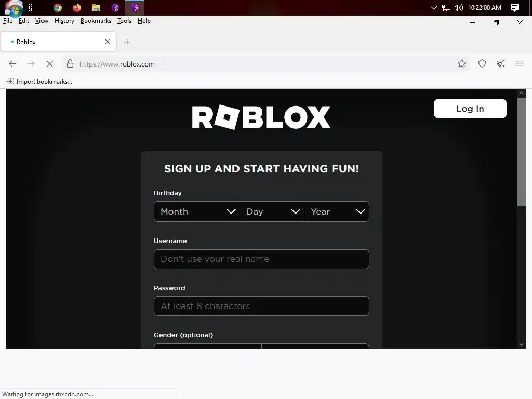Click the system clock showing 10:22:00 AM
This screenshot has width=532, height=399.
click(x=485, y=7)
